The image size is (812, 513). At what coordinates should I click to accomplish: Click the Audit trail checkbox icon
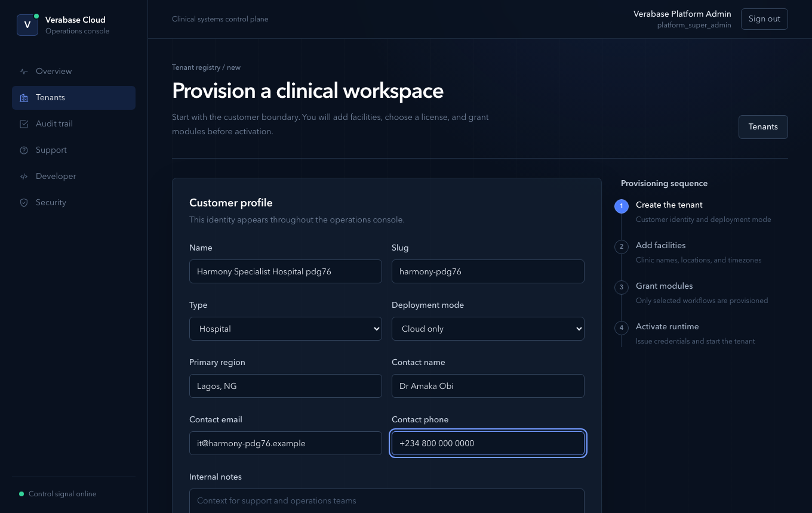[x=24, y=124]
